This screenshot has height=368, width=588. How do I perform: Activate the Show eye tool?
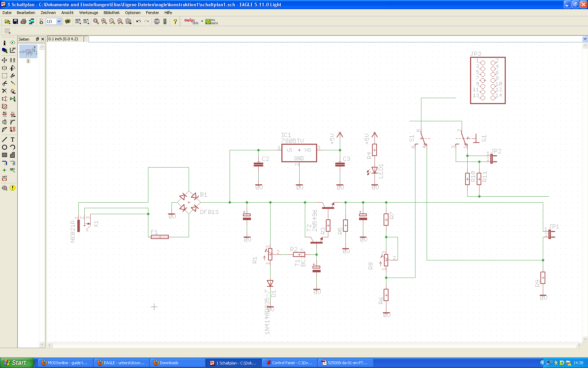click(x=13, y=43)
